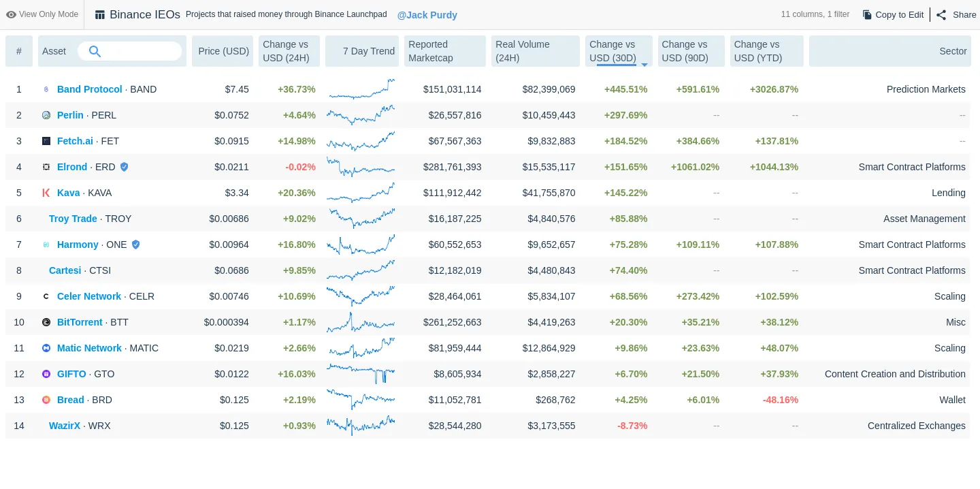
Task: Click the Band Protocol logo icon
Action: [x=46, y=89]
